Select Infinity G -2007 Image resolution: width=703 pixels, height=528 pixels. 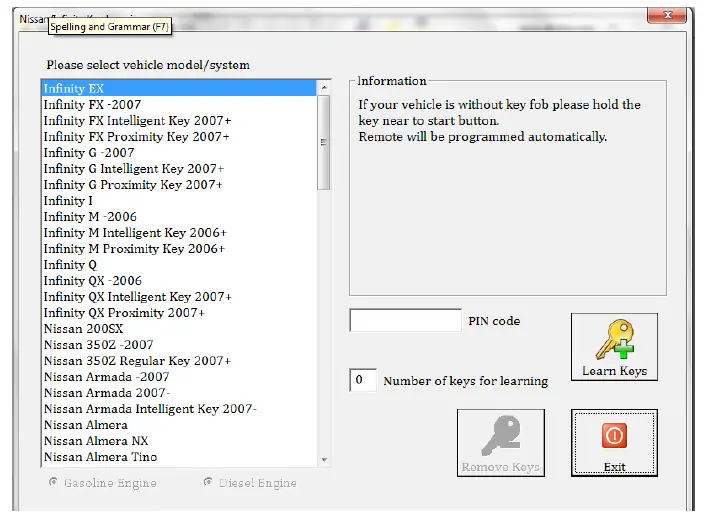click(x=179, y=152)
